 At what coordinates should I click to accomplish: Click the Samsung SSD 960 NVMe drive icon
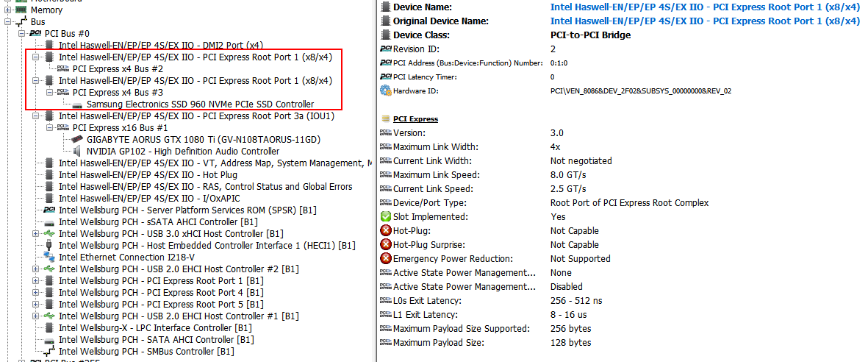click(x=77, y=104)
